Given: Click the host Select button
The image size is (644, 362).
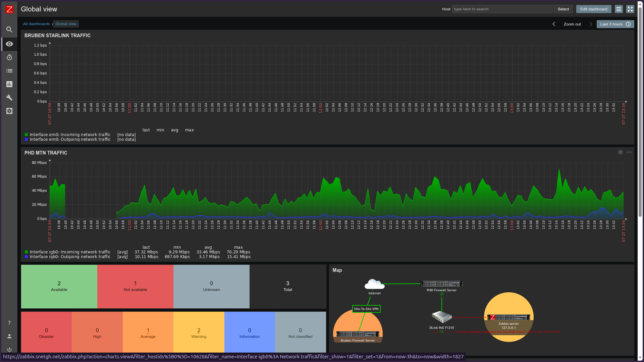Looking at the screenshot, I should [x=563, y=9].
